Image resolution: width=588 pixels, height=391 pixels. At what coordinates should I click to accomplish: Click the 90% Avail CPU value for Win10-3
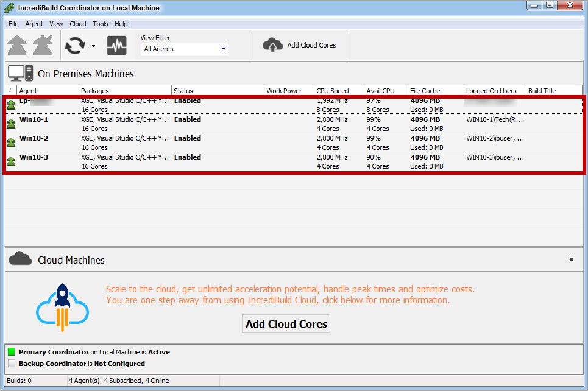[374, 157]
